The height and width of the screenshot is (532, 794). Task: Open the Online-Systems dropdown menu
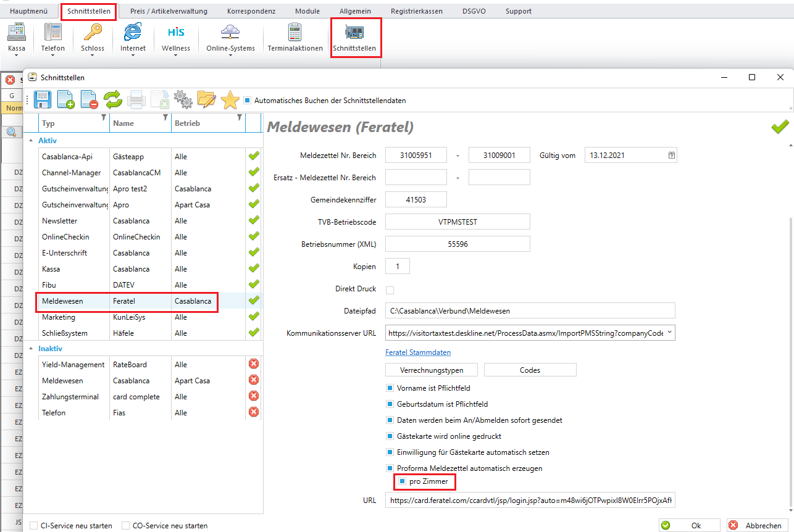pos(230,56)
